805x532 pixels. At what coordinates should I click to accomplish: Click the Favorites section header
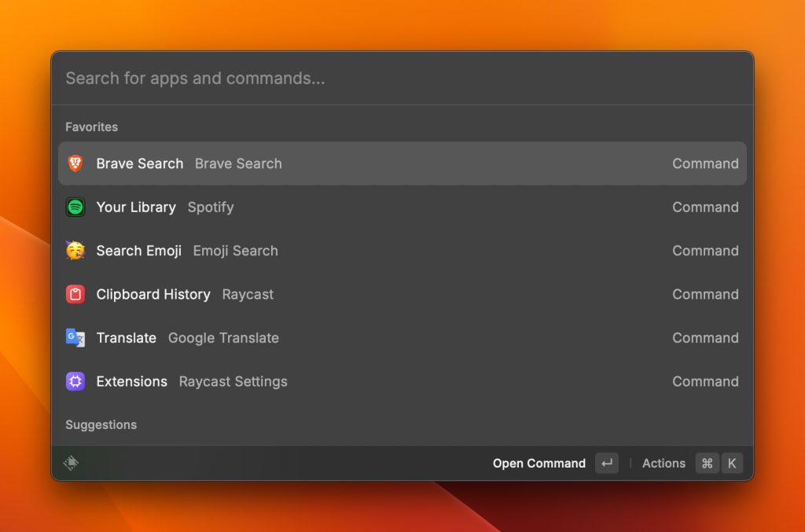click(92, 127)
